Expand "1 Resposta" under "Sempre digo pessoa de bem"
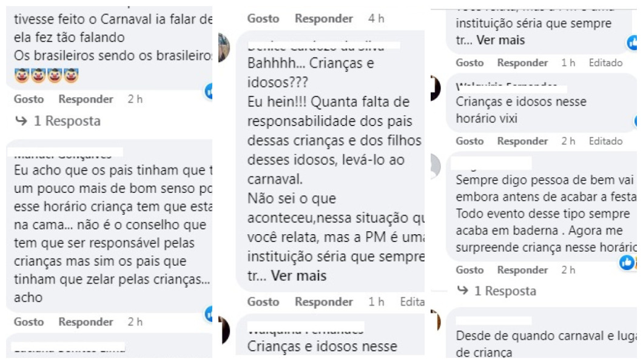643x364 pixels. [496, 291]
